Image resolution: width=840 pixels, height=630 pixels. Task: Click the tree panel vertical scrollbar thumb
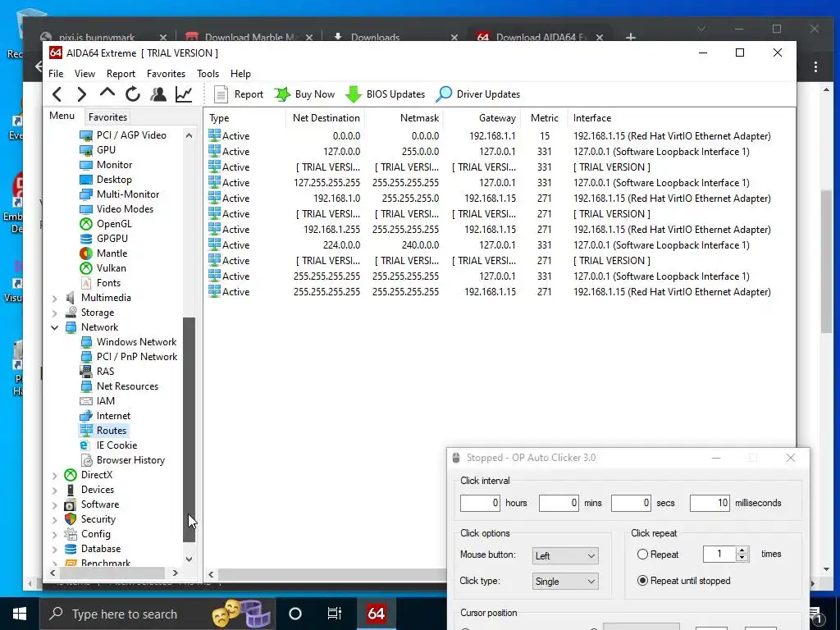[189, 428]
